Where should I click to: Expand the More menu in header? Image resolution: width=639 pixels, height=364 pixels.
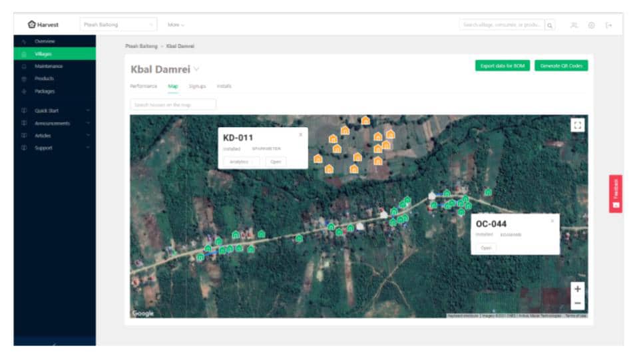pos(176,25)
